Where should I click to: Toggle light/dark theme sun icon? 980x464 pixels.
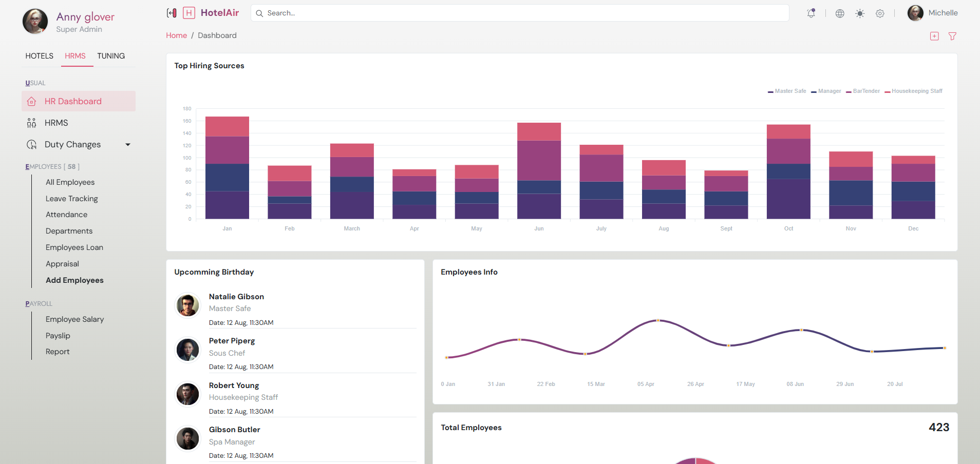[860, 13]
